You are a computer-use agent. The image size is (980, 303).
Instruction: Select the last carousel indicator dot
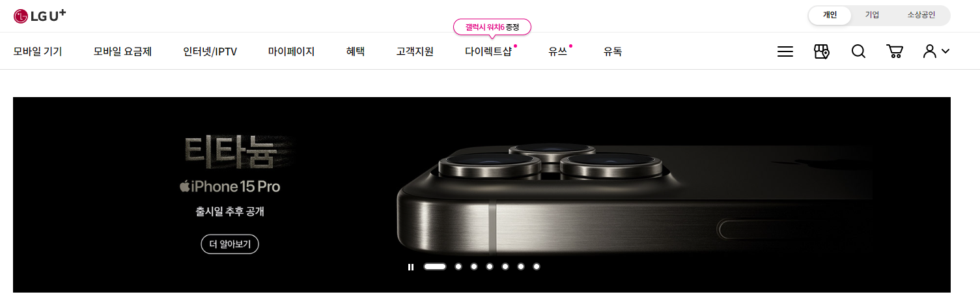click(x=537, y=267)
